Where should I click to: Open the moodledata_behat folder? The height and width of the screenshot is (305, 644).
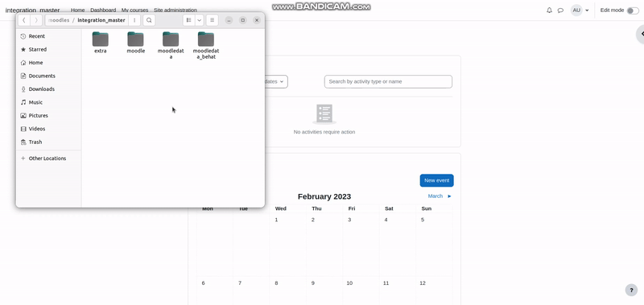(x=206, y=45)
